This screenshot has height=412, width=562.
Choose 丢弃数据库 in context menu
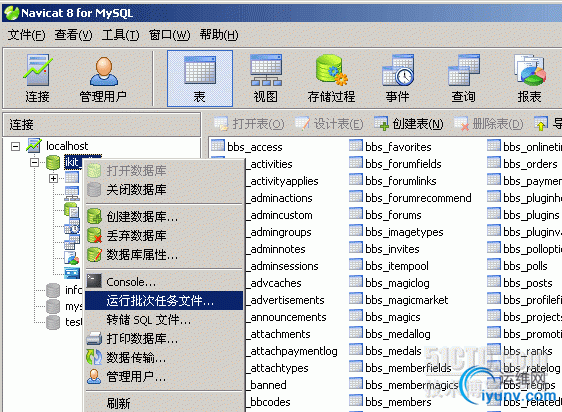164,235
